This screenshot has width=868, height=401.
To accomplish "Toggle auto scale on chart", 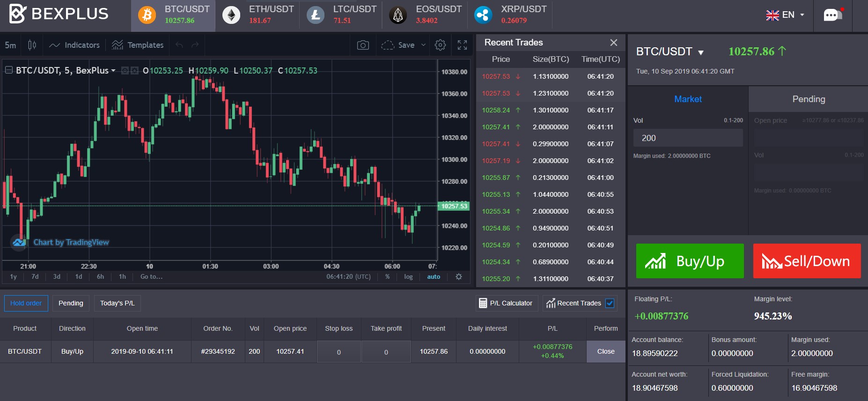I will 434,276.
